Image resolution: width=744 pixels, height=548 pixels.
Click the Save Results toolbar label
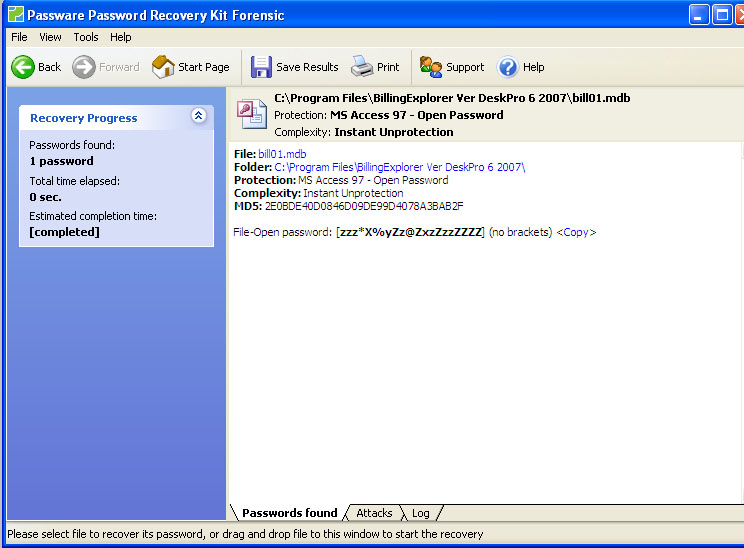coord(307,67)
